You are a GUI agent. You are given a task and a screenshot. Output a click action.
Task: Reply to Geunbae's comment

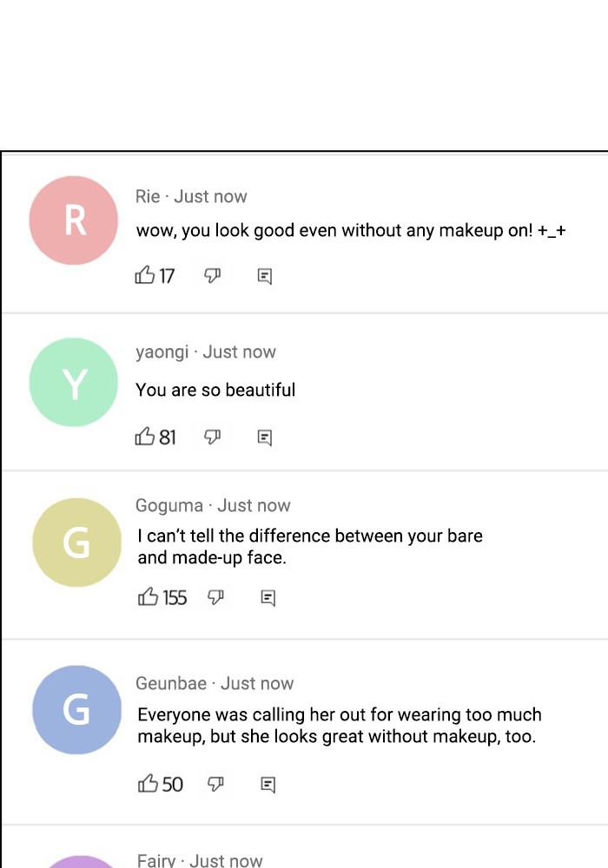pyautogui.click(x=268, y=785)
